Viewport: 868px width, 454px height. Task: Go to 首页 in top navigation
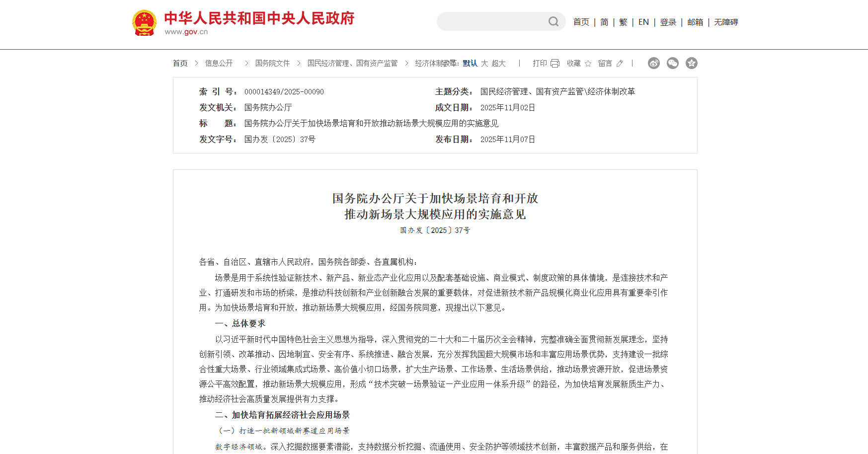point(581,22)
